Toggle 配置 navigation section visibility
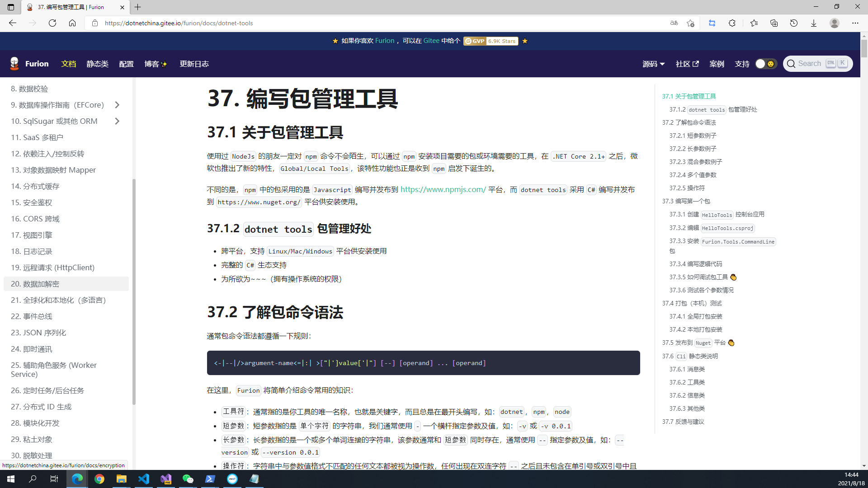This screenshot has height=488, width=868. pyautogui.click(x=126, y=64)
